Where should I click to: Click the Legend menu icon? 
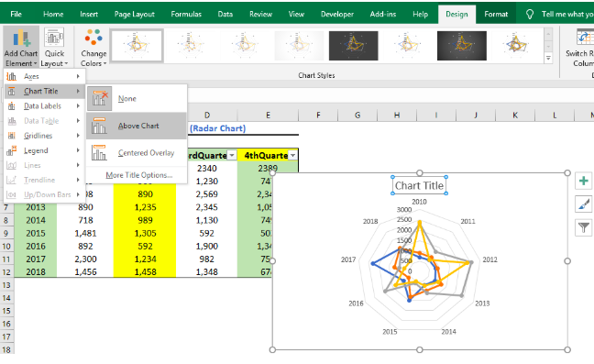point(12,150)
